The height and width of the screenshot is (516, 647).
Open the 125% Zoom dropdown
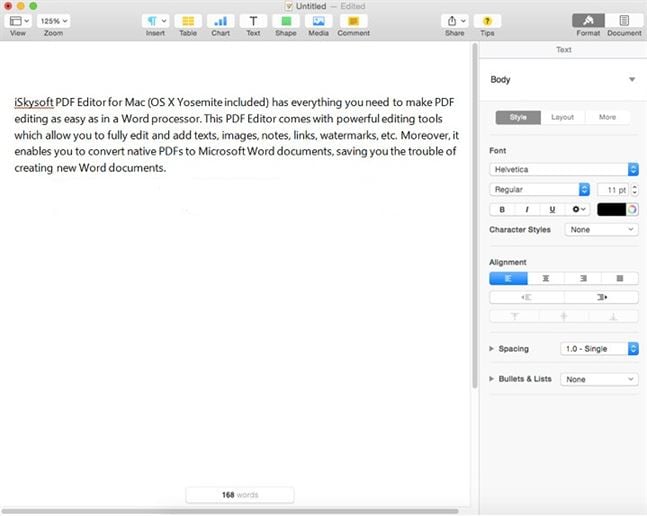pyautogui.click(x=54, y=21)
